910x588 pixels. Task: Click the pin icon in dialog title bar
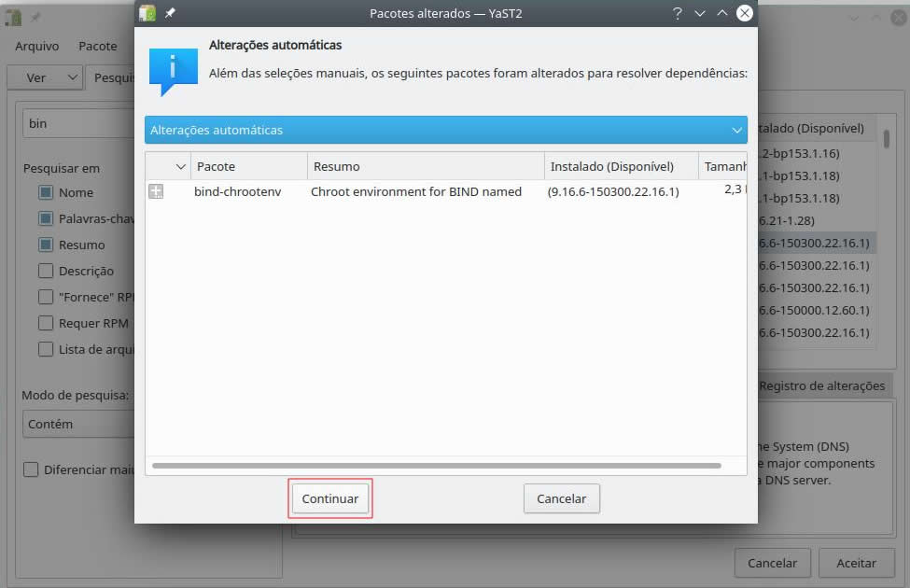(x=170, y=13)
